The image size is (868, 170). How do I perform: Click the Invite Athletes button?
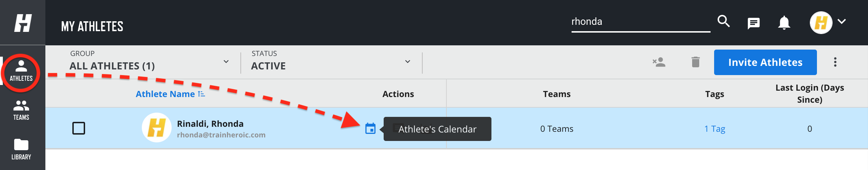[765, 62]
